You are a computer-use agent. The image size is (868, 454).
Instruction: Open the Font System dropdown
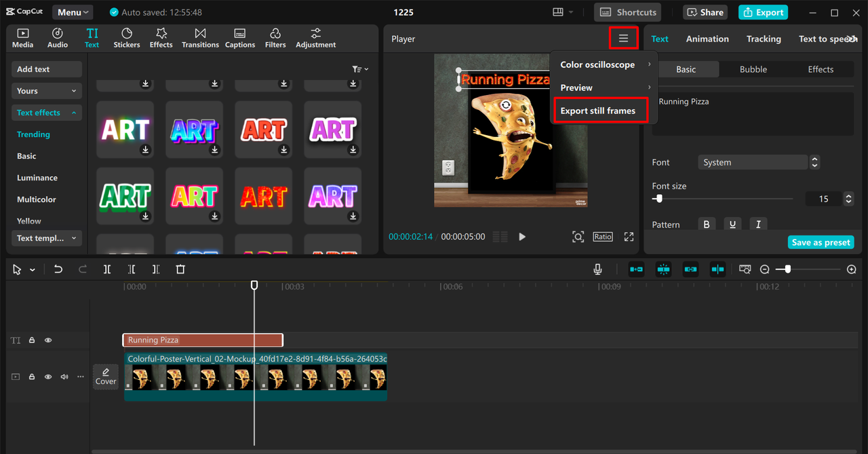[753, 162]
